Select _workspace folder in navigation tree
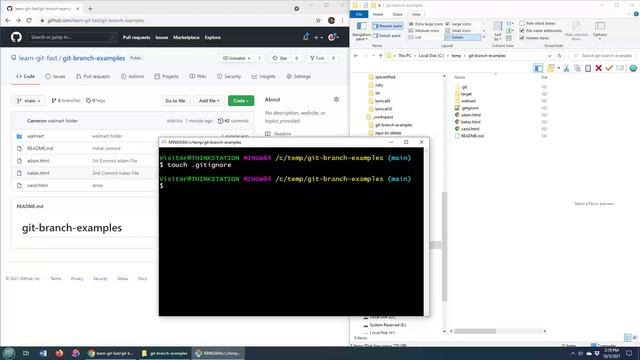The height and width of the screenshot is (360, 640). point(384,117)
